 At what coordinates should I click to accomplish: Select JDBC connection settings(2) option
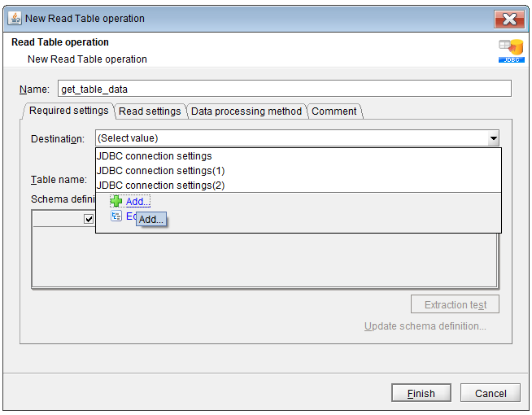coord(299,186)
